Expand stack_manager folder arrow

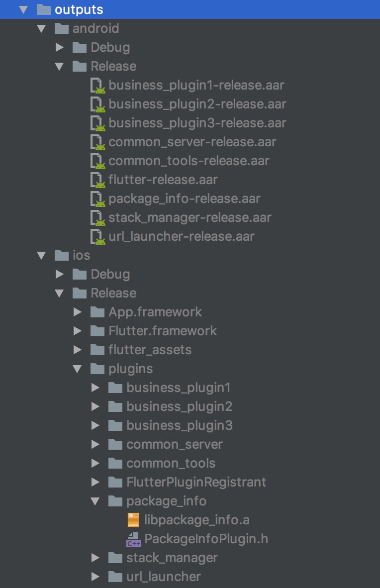[x=95, y=558]
